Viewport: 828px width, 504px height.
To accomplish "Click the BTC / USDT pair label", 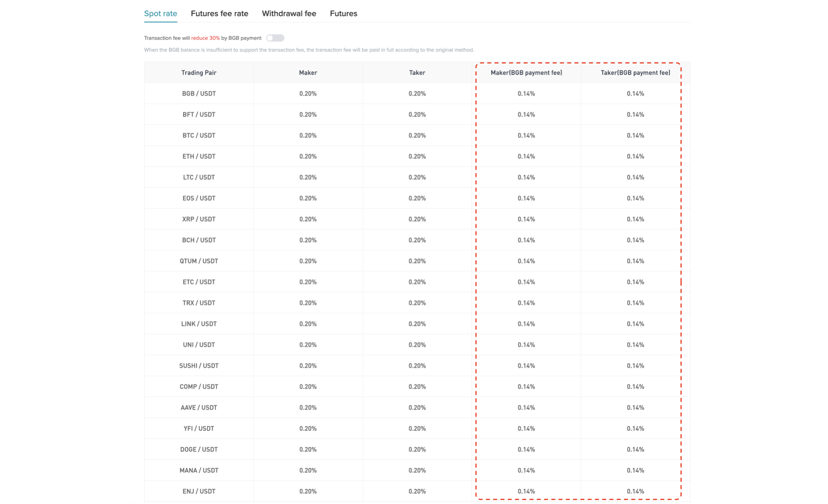I will pyautogui.click(x=199, y=135).
